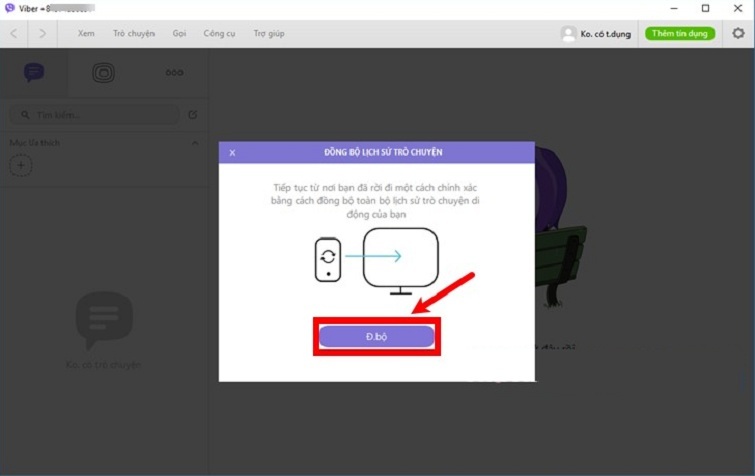Open the square explore icon tab
This screenshot has height=476, width=755.
(104, 72)
